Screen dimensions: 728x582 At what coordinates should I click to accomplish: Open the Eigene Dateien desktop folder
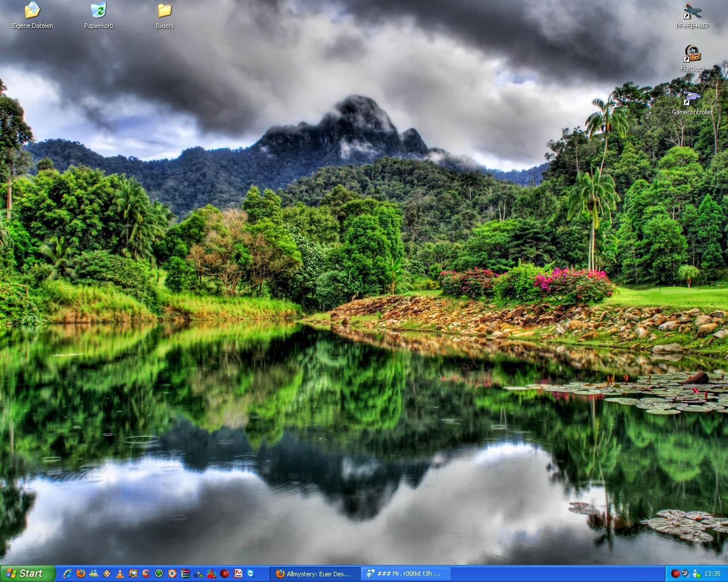click(x=32, y=15)
